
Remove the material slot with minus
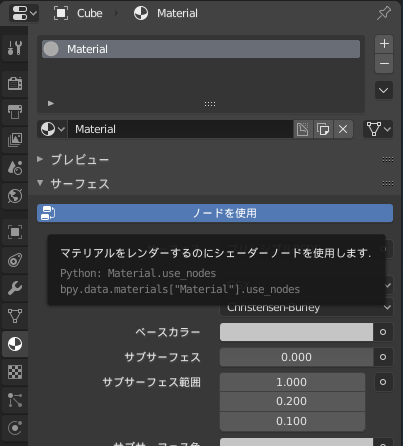384,63
